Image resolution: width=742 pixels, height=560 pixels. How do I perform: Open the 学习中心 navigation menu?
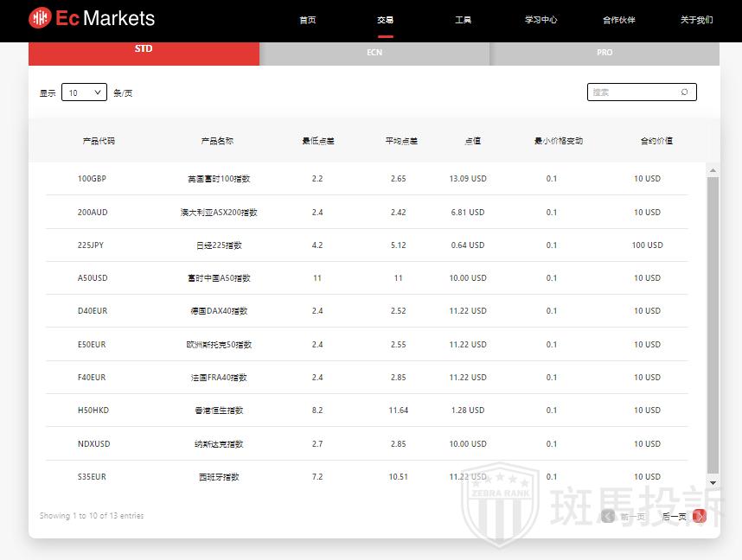(541, 20)
